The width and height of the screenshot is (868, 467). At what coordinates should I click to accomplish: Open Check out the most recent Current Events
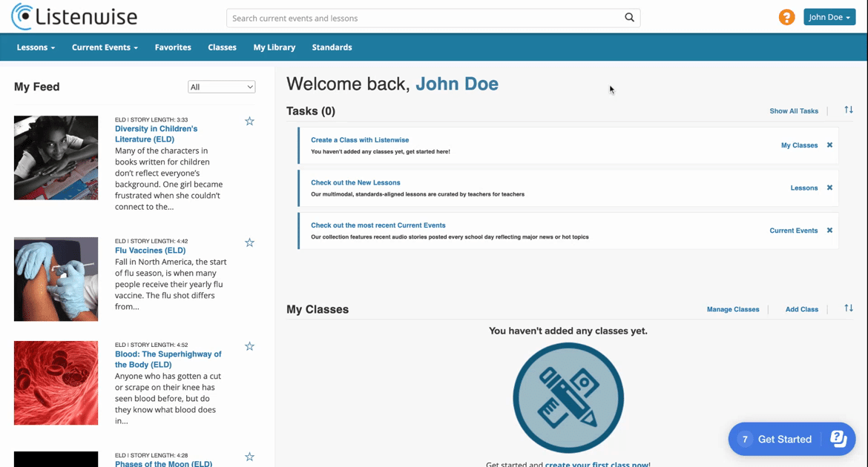pyautogui.click(x=378, y=225)
